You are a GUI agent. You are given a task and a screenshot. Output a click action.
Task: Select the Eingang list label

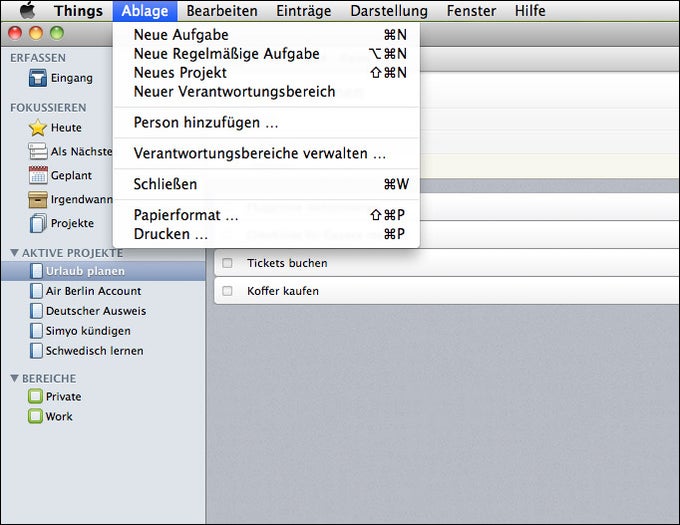(x=72, y=78)
